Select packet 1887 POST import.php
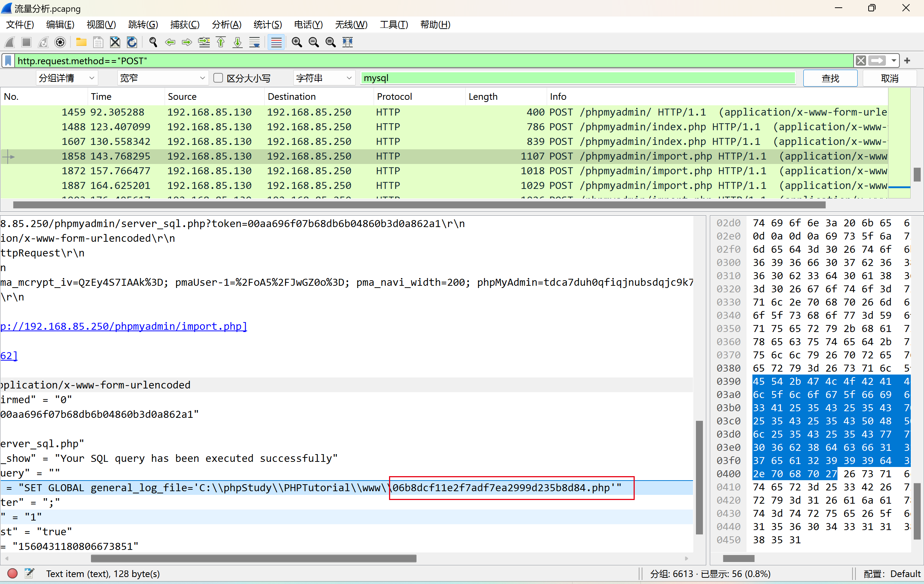 click(x=444, y=186)
